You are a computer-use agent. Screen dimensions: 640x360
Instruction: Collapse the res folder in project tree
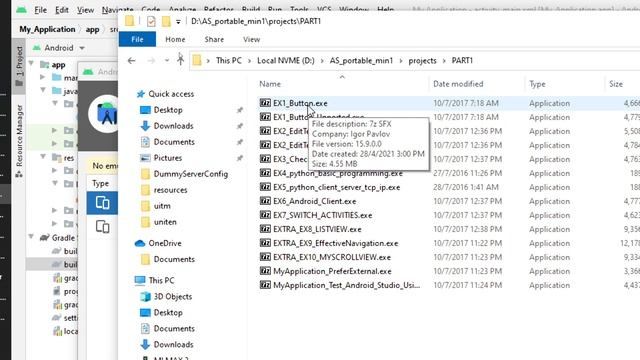coord(43,157)
